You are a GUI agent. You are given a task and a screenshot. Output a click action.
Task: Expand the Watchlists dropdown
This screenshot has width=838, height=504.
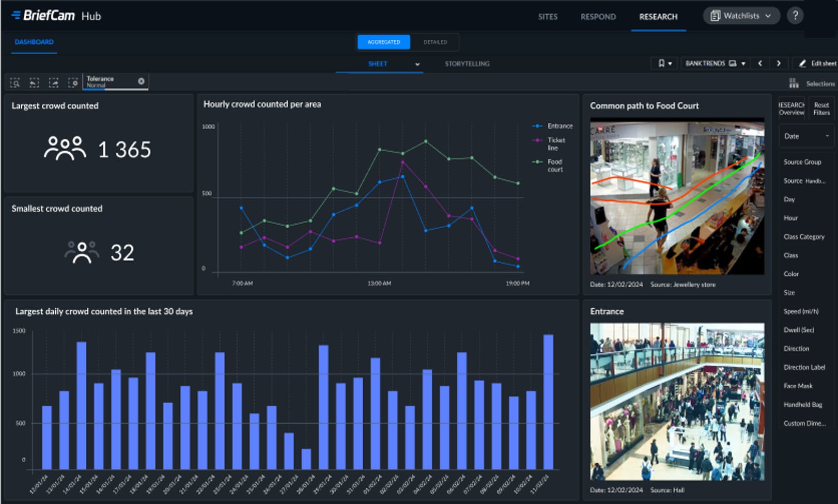[x=741, y=16]
